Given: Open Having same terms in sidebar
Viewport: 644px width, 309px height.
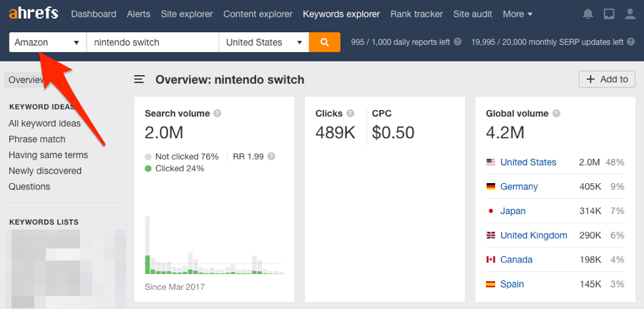Looking at the screenshot, I should [48, 155].
